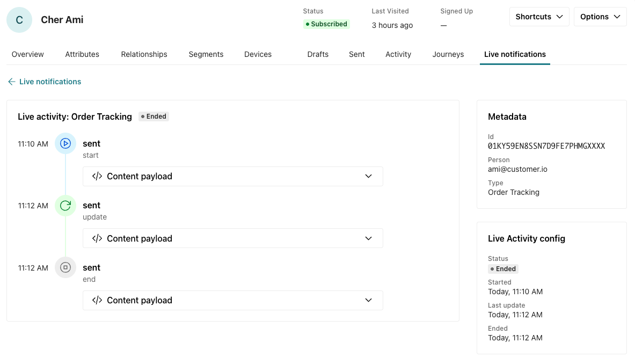
Task: Click the back arrow beside Live notifications
Action: (12, 82)
